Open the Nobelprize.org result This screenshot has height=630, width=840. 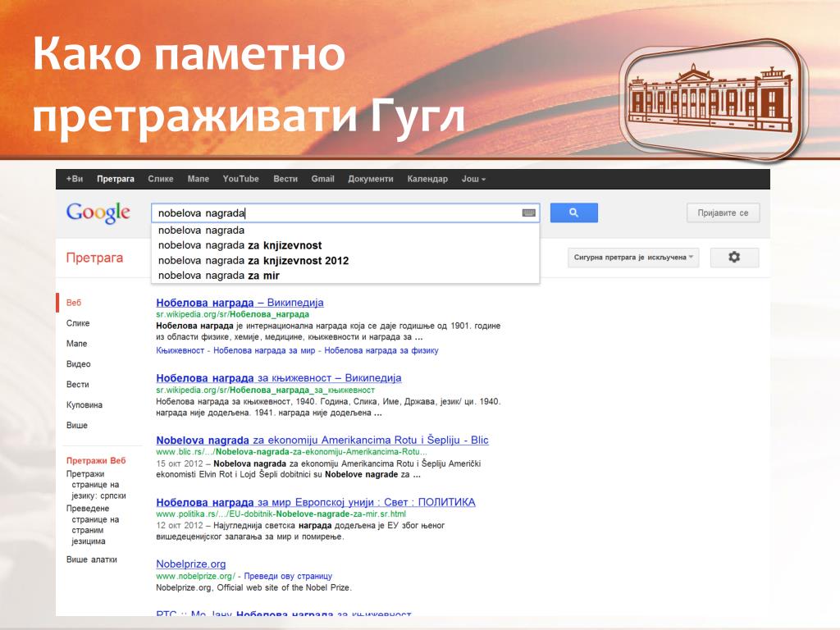point(190,564)
